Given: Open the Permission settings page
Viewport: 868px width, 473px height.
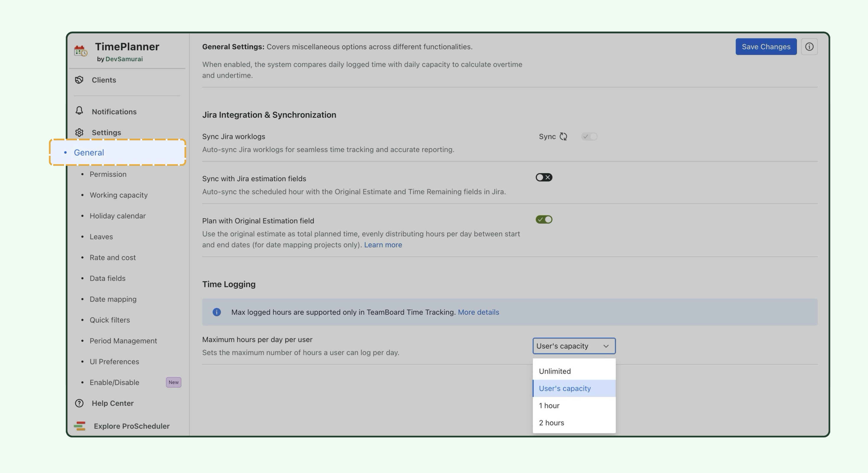Looking at the screenshot, I should [108, 174].
